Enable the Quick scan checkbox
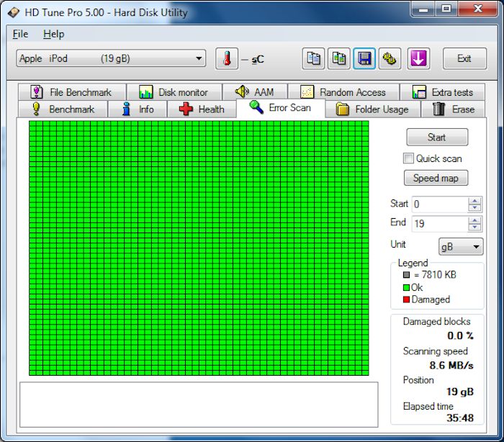The width and height of the screenshot is (504, 442). [408, 158]
